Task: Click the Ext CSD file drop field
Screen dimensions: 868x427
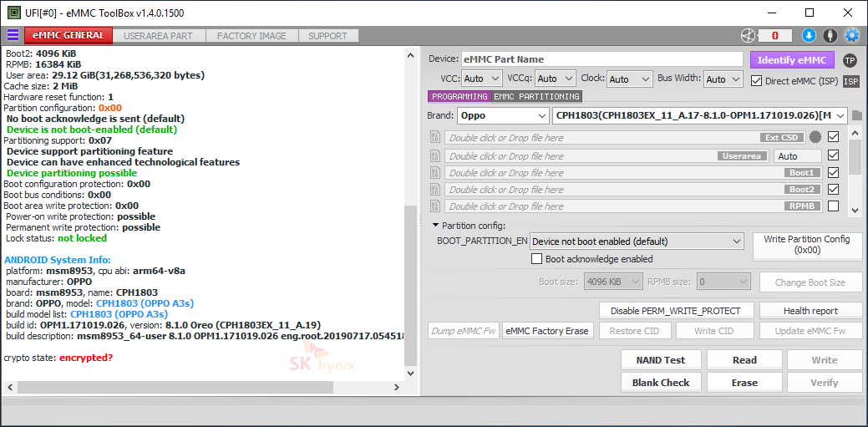Action: pyautogui.click(x=625, y=137)
